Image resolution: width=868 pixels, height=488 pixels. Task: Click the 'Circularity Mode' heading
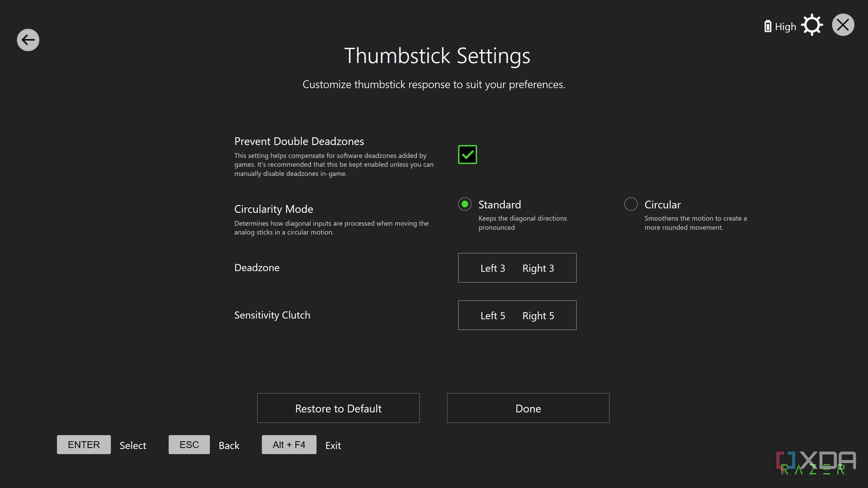[x=274, y=209]
